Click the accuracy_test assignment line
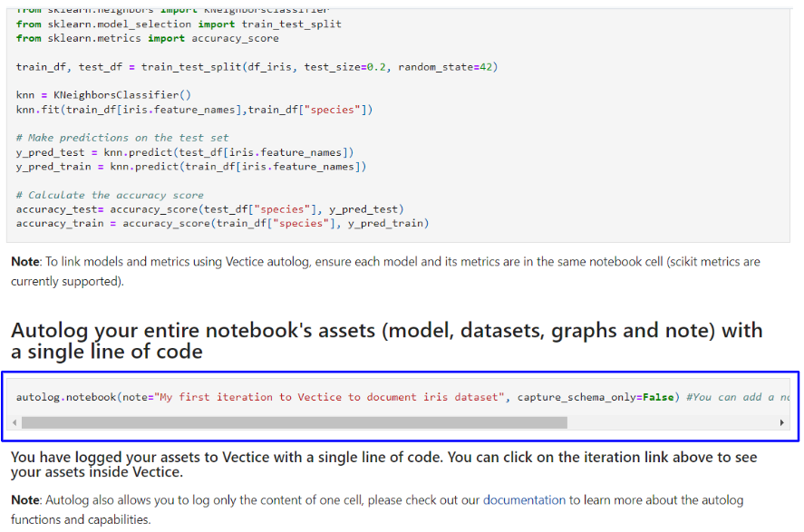The image size is (804, 532). (209, 209)
